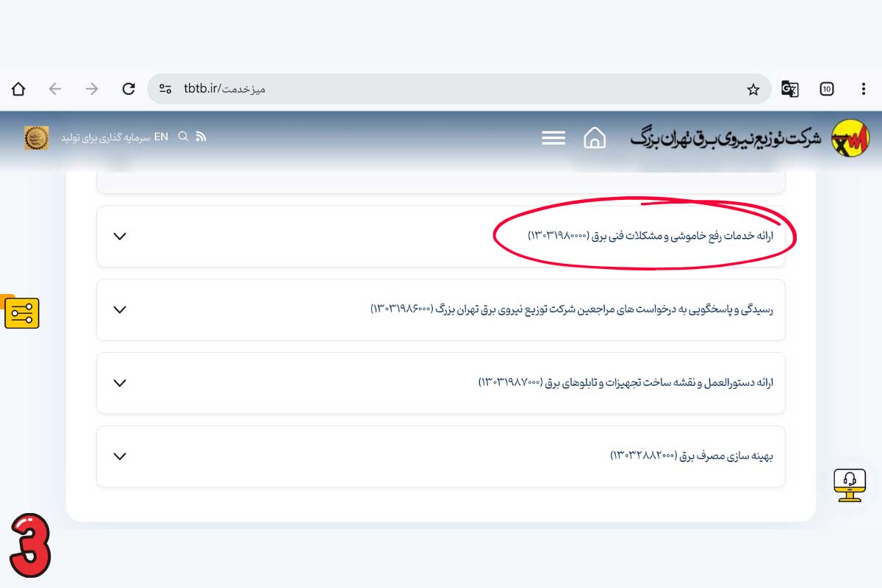Screen dimensions: 882x588
Task: Expand the بهینه سازی مصرف برق row
Action: [x=120, y=456]
